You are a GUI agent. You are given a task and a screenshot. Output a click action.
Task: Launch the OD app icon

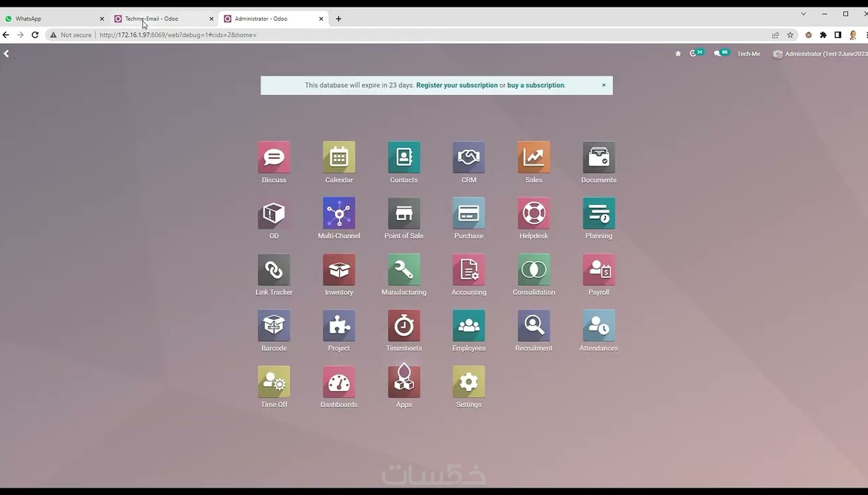pos(274,213)
